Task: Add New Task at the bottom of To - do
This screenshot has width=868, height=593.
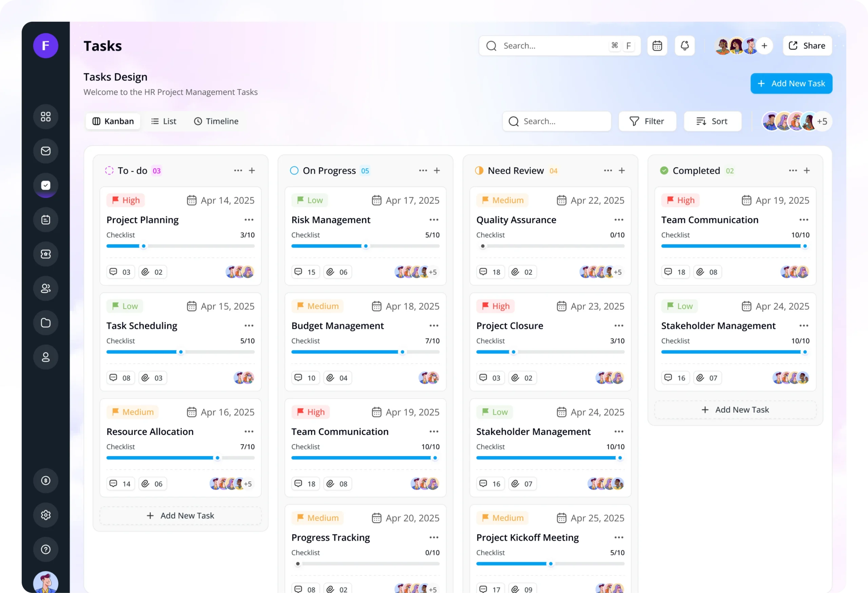Action: pyautogui.click(x=180, y=516)
